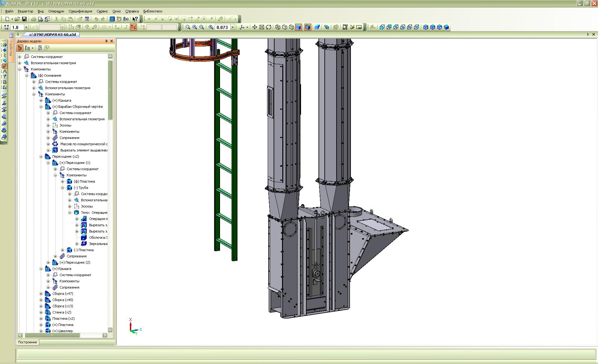Viewport: 598px width, 364px height.
Task: Open the zoom scale 0.073 dropdown
Action: (232, 27)
